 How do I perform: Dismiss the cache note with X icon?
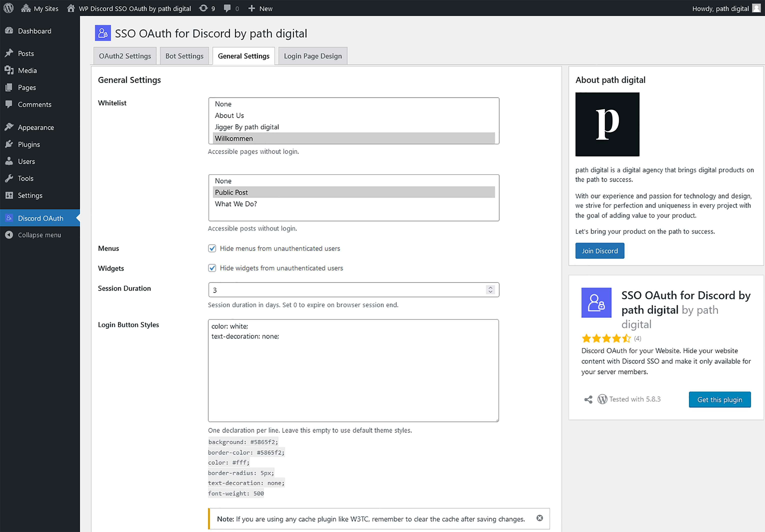click(x=539, y=518)
